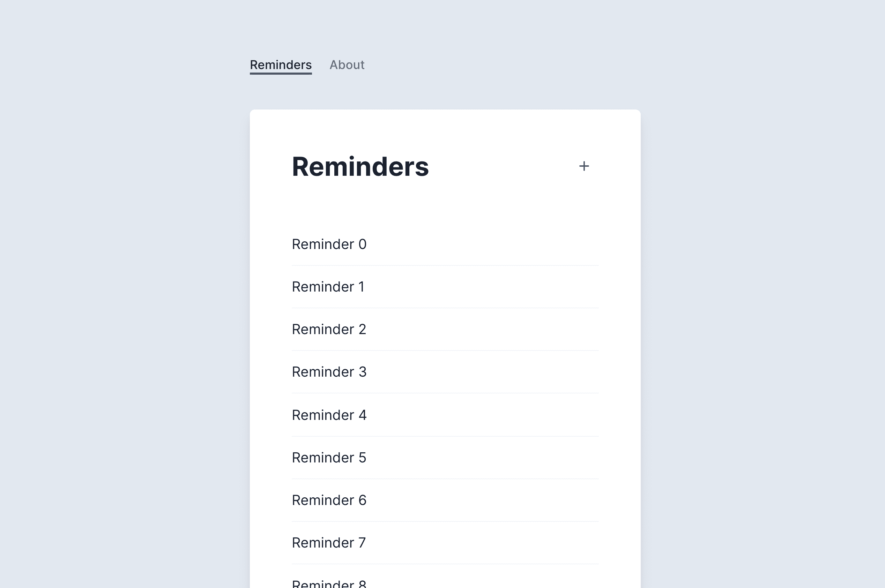This screenshot has width=885, height=588.
Task: Select Reminder 7
Action: 445,543
